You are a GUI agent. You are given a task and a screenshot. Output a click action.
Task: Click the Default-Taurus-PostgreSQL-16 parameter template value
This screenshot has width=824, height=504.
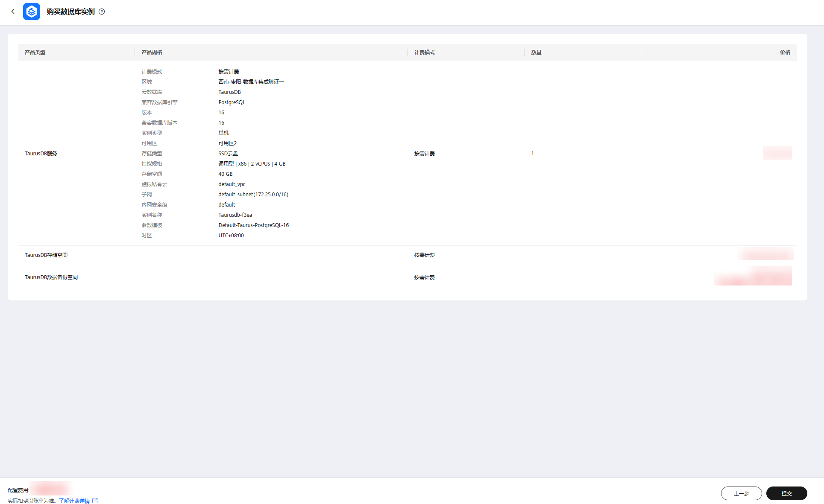tap(253, 225)
